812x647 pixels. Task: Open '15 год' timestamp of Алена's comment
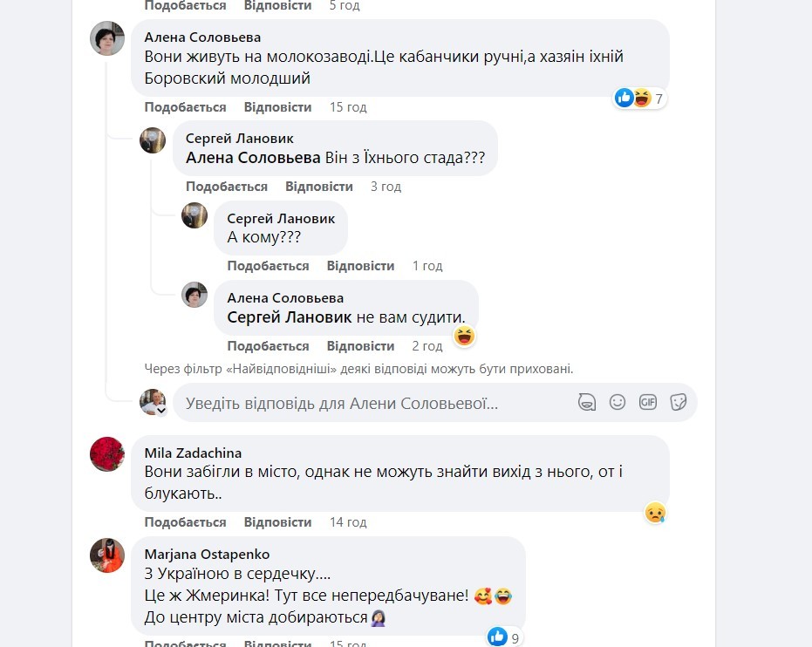click(x=348, y=107)
